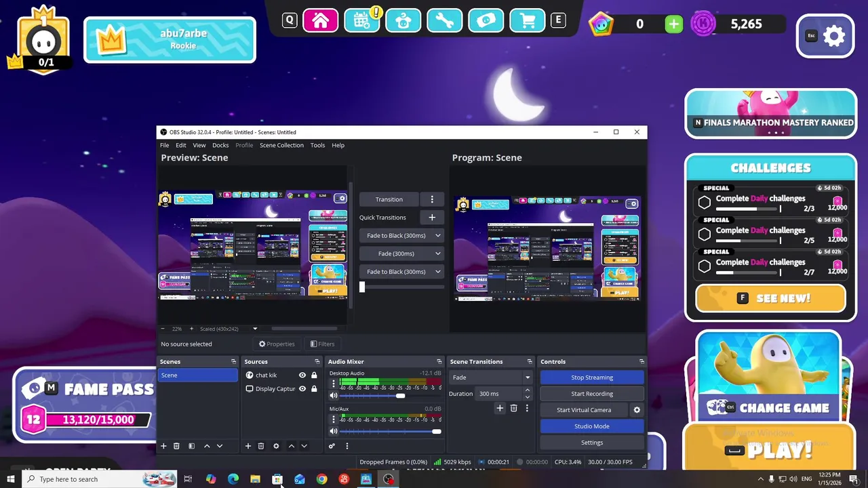Open Audio Mixer bottom three-dot menu
The image size is (868, 488).
(x=347, y=446)
